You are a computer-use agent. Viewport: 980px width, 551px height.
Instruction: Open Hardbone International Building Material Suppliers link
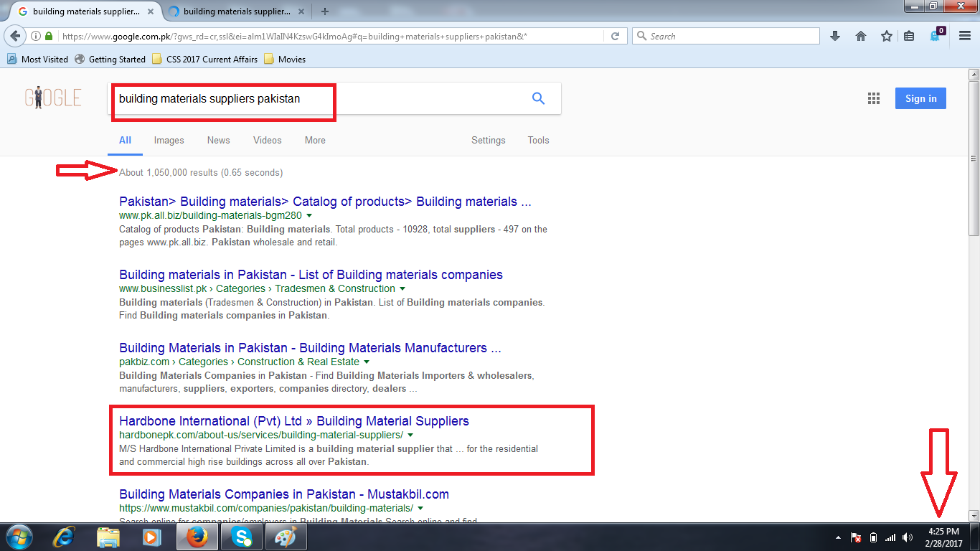294,421
